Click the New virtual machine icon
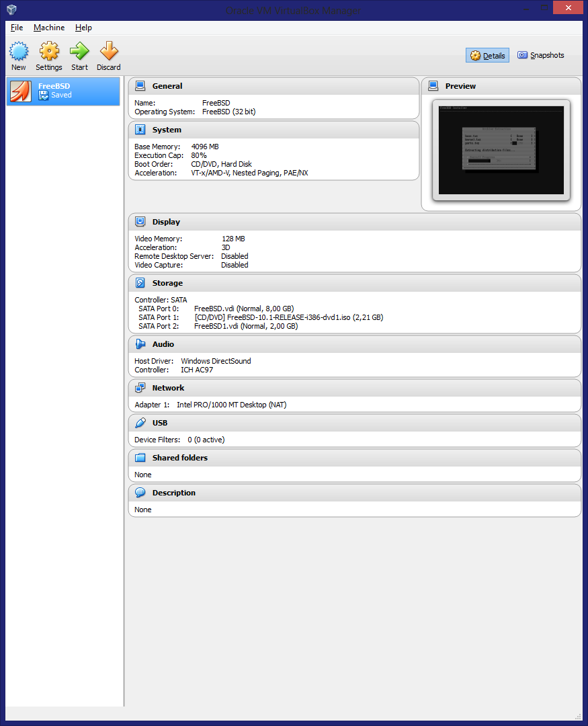This screenshot has width=588, height=726. pos(19,51)
